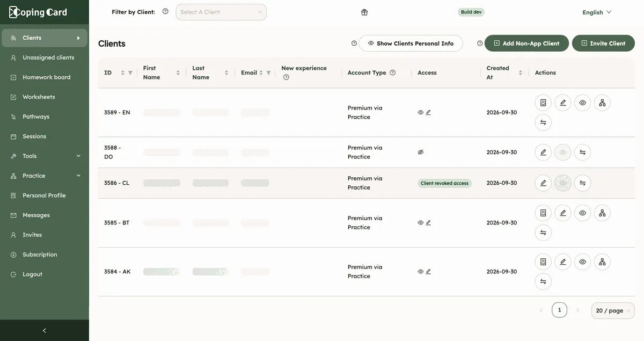Viewport: 644px width, 341px height.
Task: Click transfer arrows action for client 3586 - CL
Action: pyautogui.click(x=582, y=183)
